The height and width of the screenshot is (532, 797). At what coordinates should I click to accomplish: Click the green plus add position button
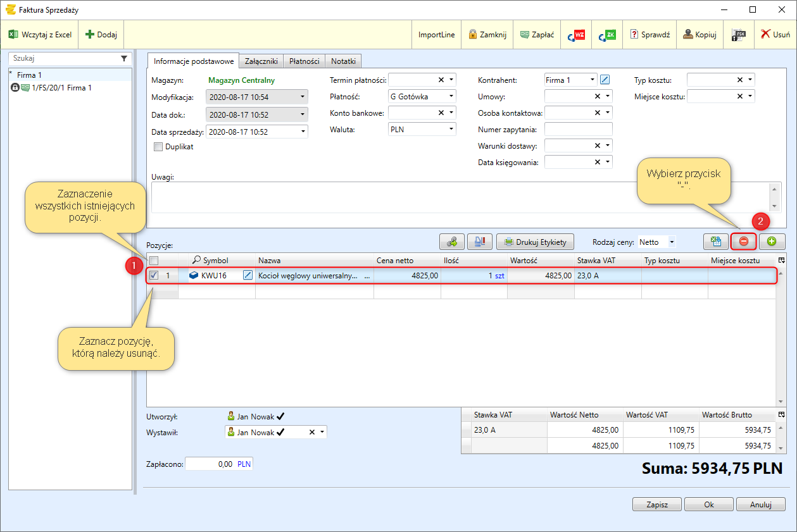coord(772,242)
